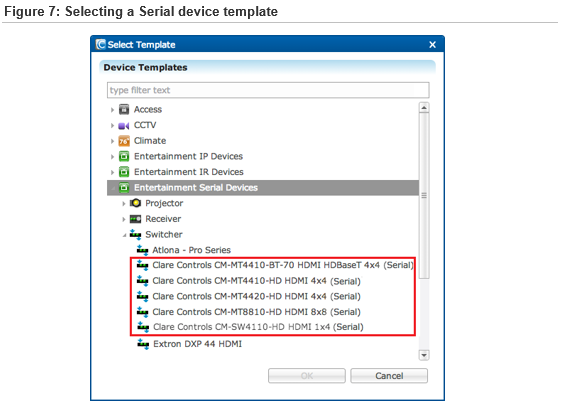Click the Receiver icon
The height and width of the screenshot is (411, 564).
coord(135,219)
